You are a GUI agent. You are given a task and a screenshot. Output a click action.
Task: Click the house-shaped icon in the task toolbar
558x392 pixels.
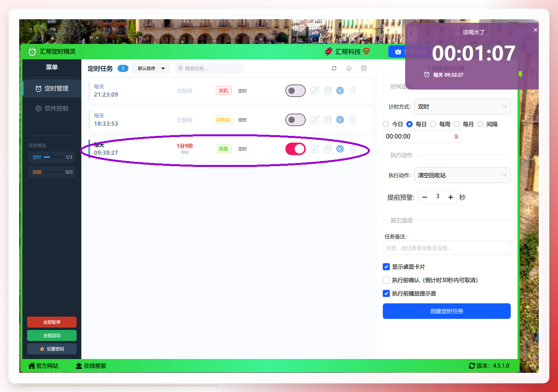(x=349, y=68)
